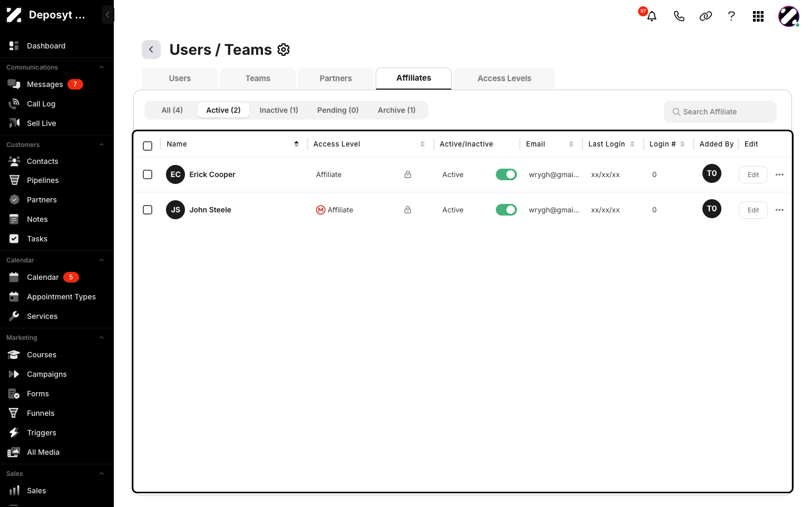812x507 pixels.
Task: Click the Deposyt logo
Action: 14,15
